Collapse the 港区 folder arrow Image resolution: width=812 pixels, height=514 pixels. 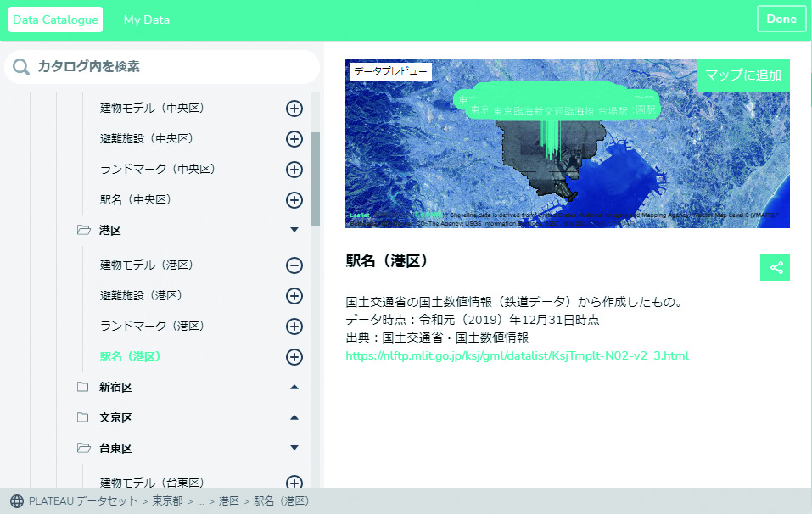294,230
